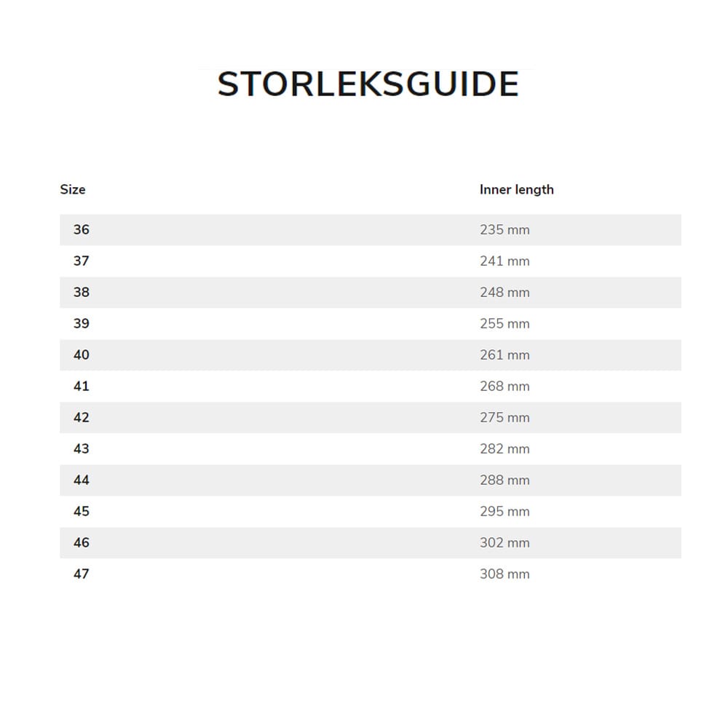
Task: Click the STORLEKSGUIDE heading
Action: [368, 84]
